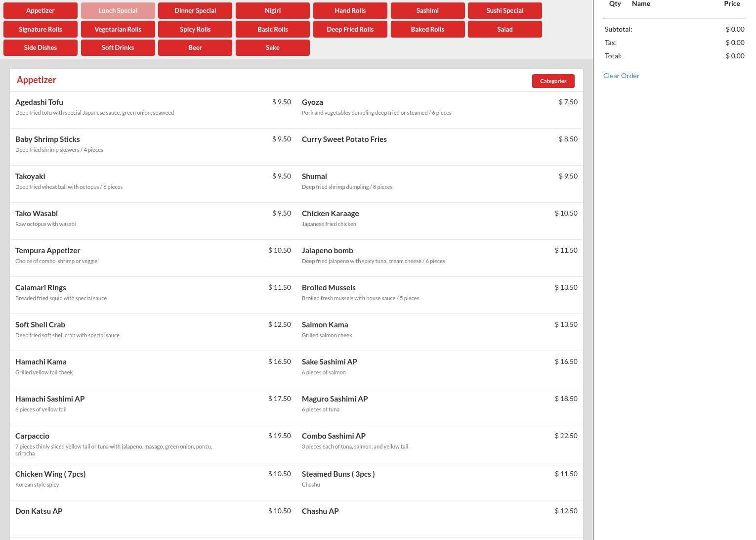Select the Sake category

(272, 47)
